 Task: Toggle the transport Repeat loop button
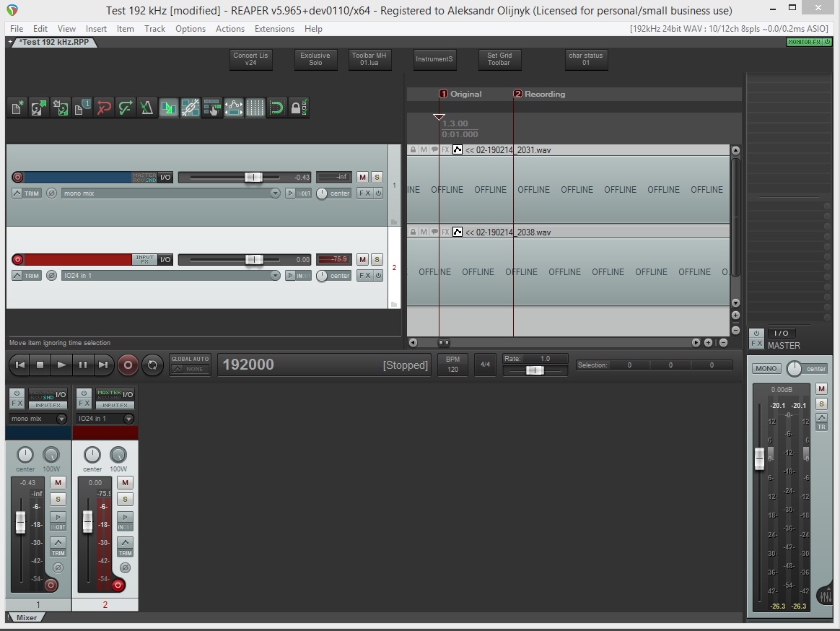[152, 365]
